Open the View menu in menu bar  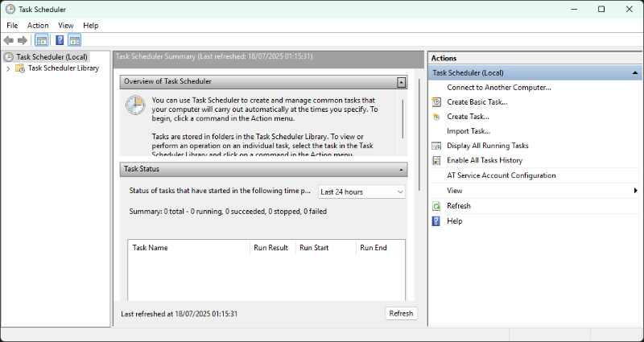pyautogui.click(x=66, y=26)
